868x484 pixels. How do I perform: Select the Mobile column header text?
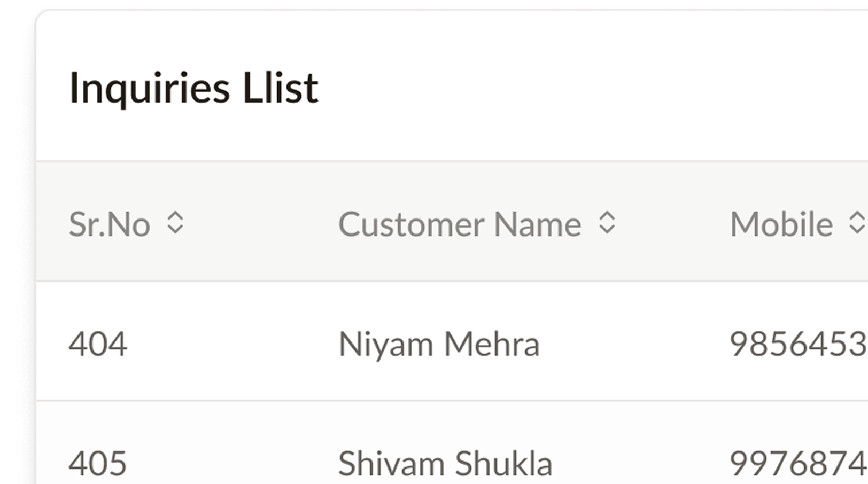pyautogui.click(x=781, y=224)
